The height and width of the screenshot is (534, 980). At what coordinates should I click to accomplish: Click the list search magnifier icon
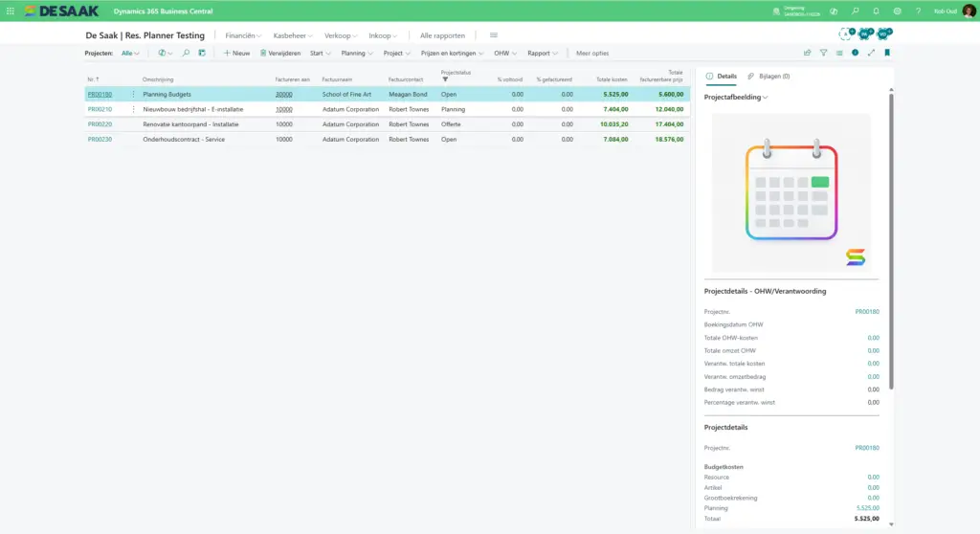tap(186, 54)
